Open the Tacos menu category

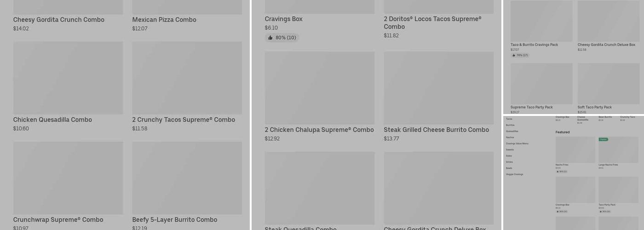pyautogui.click(x=509, y=119)
